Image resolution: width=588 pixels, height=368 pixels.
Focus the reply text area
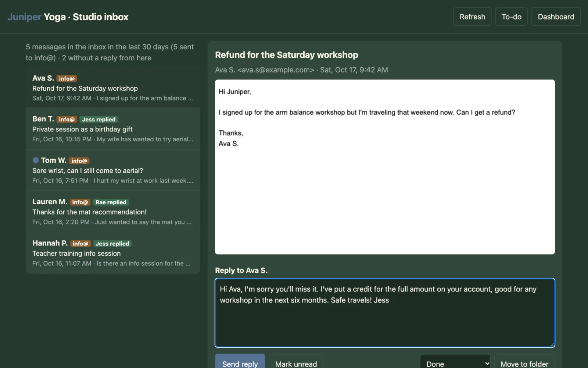point(385,313)
